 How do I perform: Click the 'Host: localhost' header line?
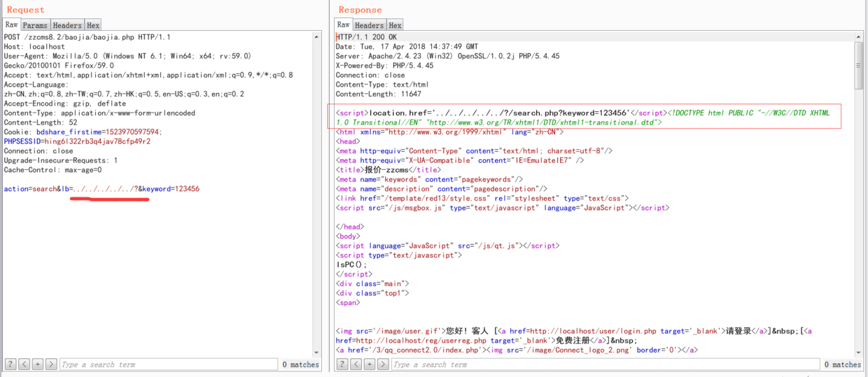[34, 47]
